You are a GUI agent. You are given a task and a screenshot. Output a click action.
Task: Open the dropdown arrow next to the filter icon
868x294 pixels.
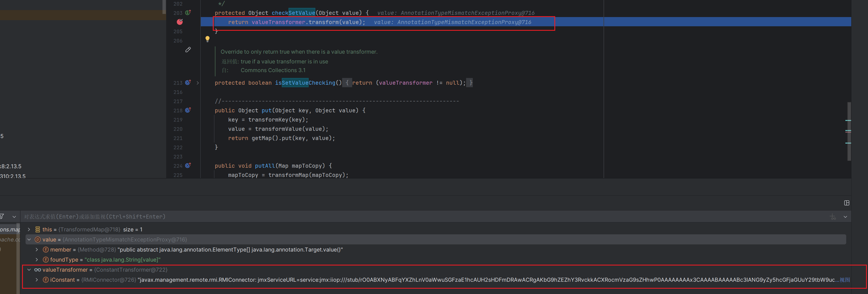tap(14, 217)
